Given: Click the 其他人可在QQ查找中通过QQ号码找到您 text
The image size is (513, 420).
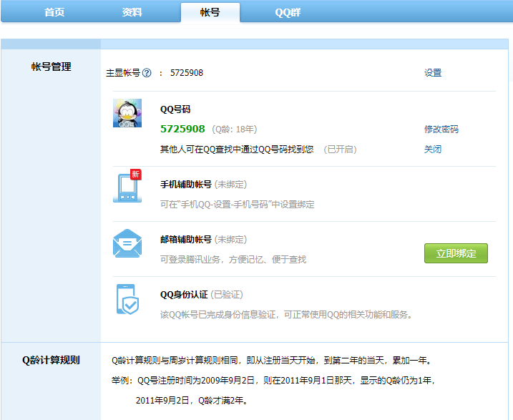Looking at the screenshot, I should (237, 149).
